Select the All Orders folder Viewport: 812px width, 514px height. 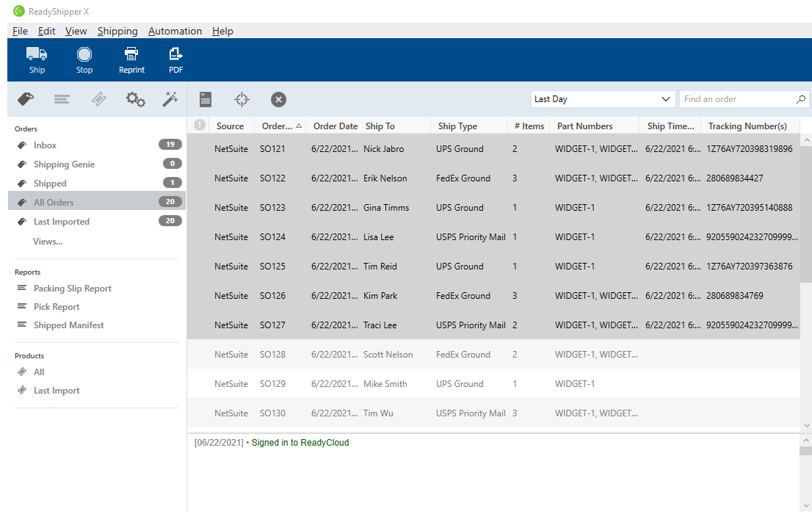(97, 202)
